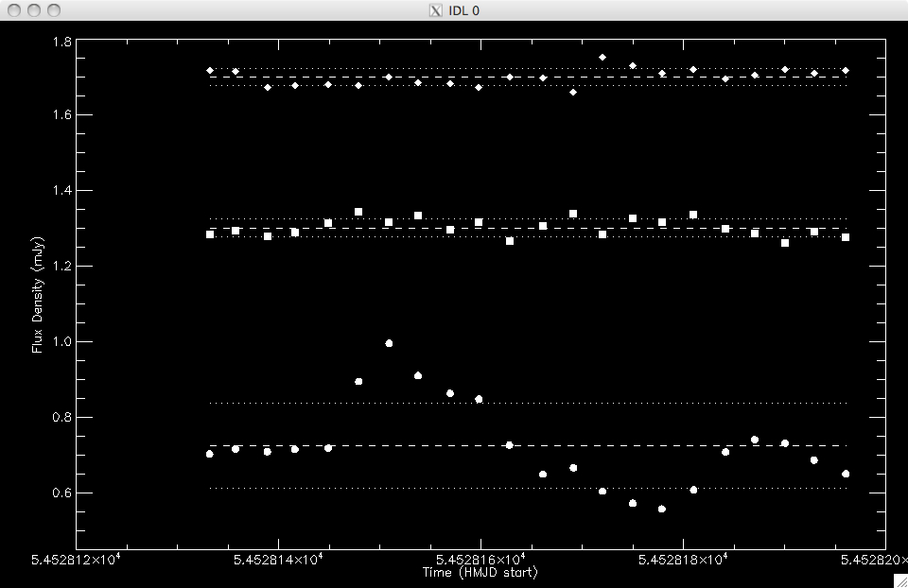Select the rightmost circle data point
Screen dimensions: 908x588
[x=846, y=474]
